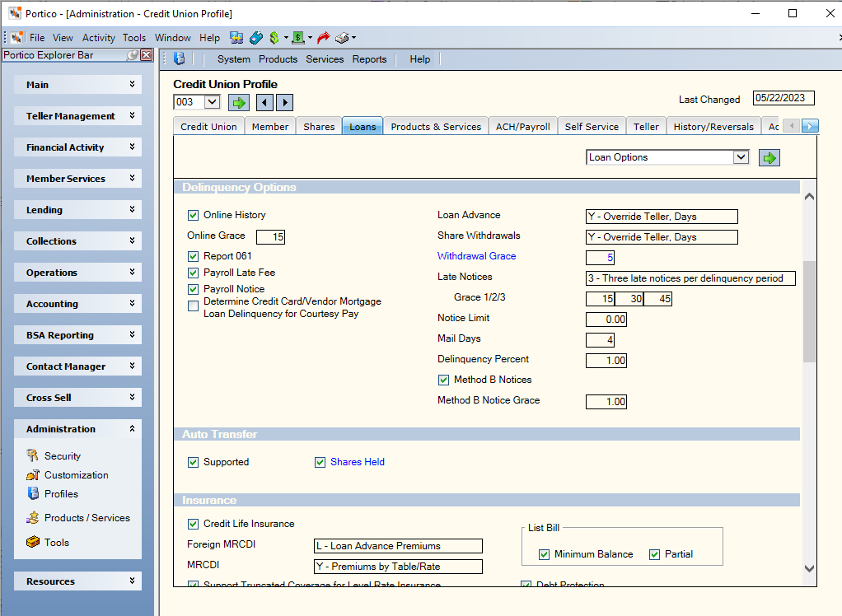This screenshot has height=616, width=842.
Task: Click the red arrow toolbar icon
Action: 323,38
